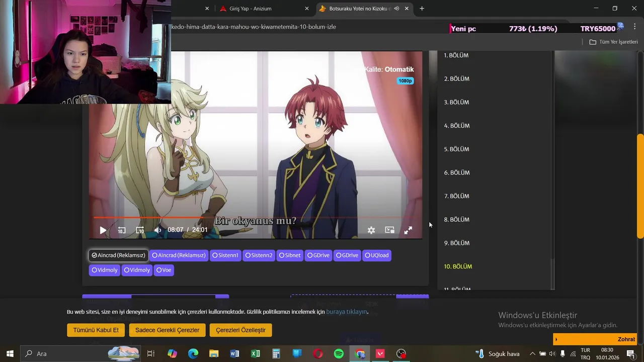Screen dimensions: 644x362
Task: Open 5. BÖLÜM episode
Action: pos(456,149)
